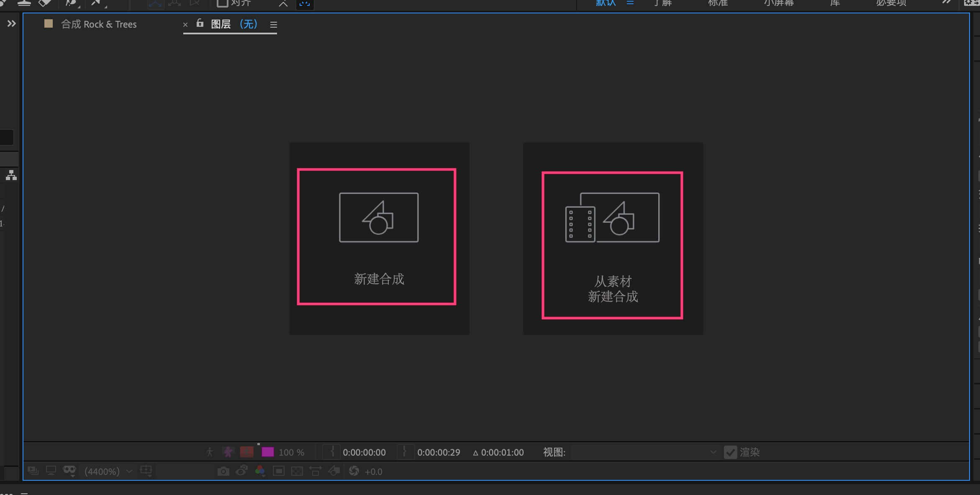Open the 视图 view dropdown
Image resolution: width=980 pixels, height=495 pixels.
click(644, 452)
